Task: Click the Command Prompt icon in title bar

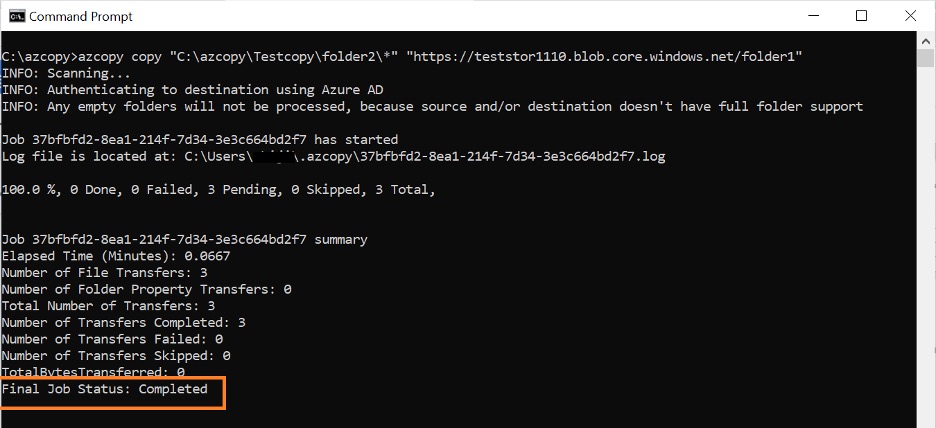Action: (16, 16)
